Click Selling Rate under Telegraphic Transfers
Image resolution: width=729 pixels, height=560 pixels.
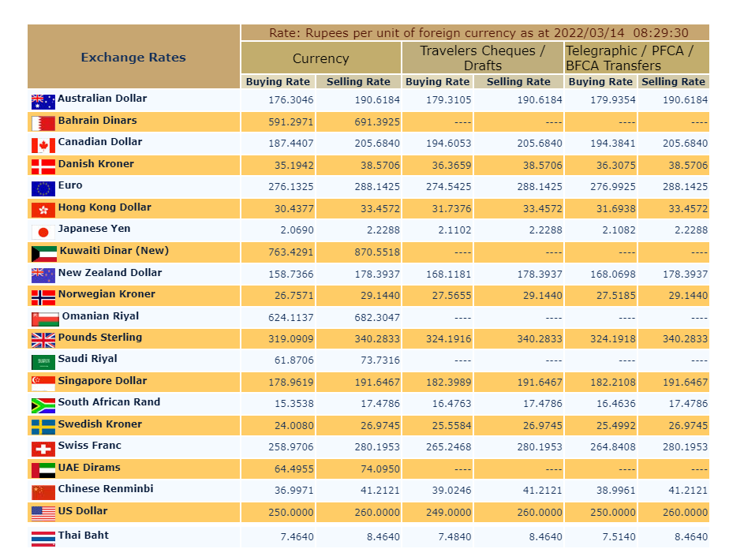tap(673, 81)
